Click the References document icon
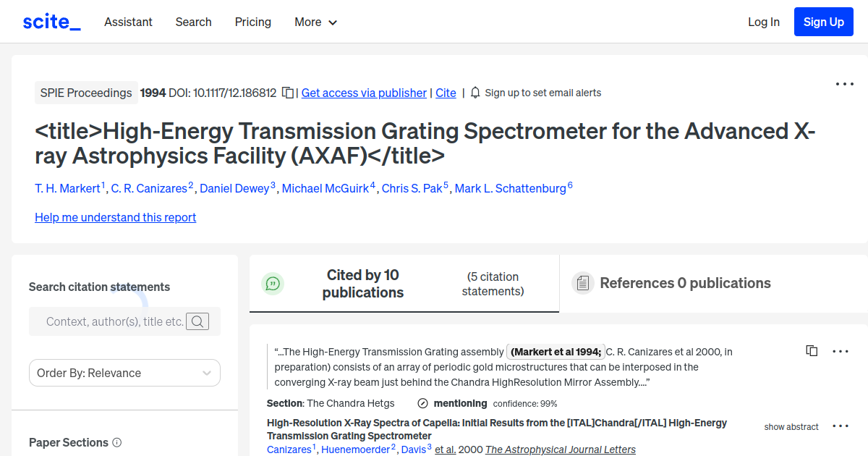This screenshot has width=868, height=456. [x=582, y=283]
